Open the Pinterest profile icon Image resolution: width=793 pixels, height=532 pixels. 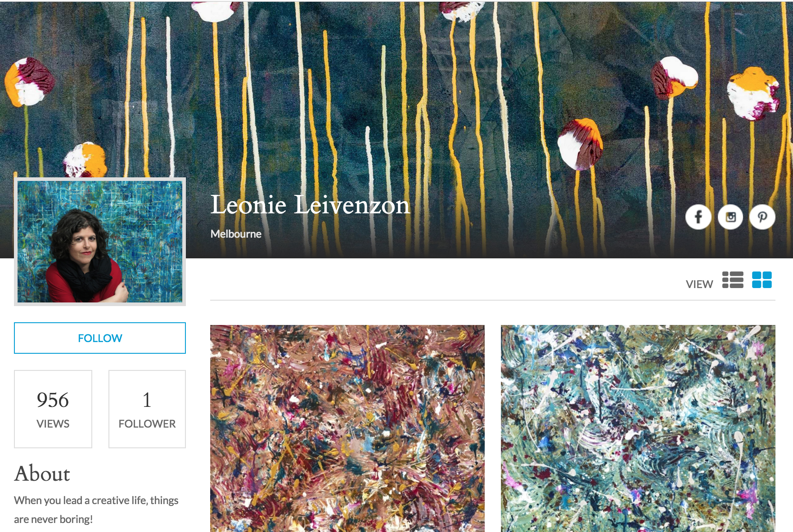(762, 217)
